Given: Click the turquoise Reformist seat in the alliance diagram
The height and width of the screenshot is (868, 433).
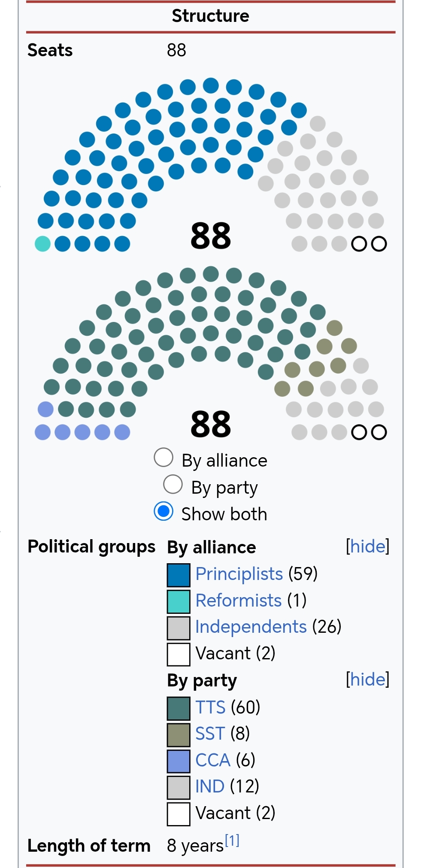Looking at the screenshot, I should (42, 244).
